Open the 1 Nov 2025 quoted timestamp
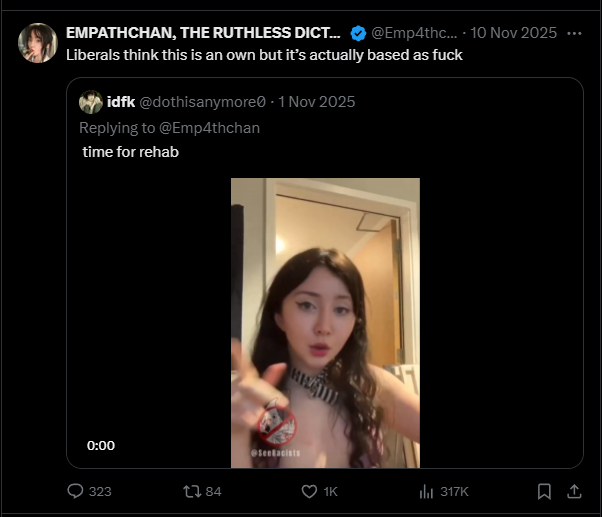The image size is (602, 517). (x=316, y=102)
